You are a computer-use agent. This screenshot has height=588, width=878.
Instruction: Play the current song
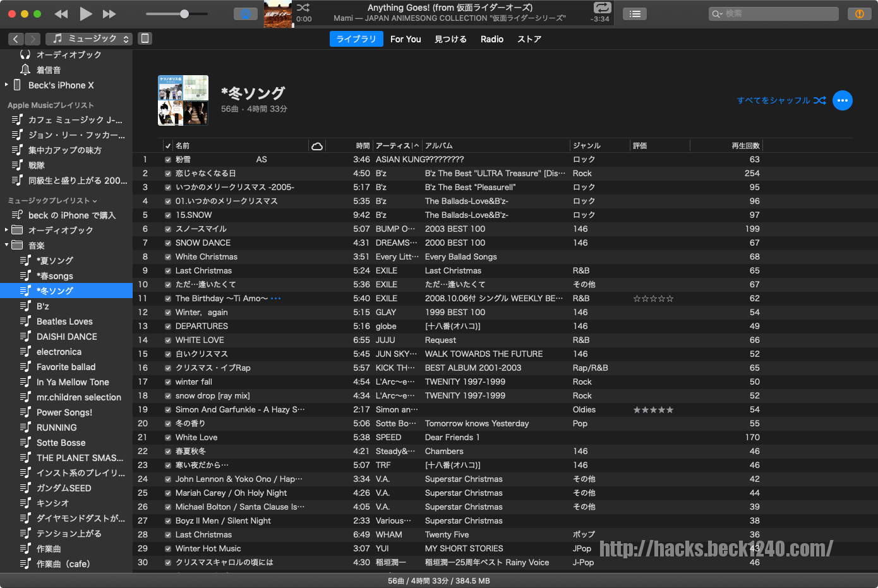click(86, 13)
